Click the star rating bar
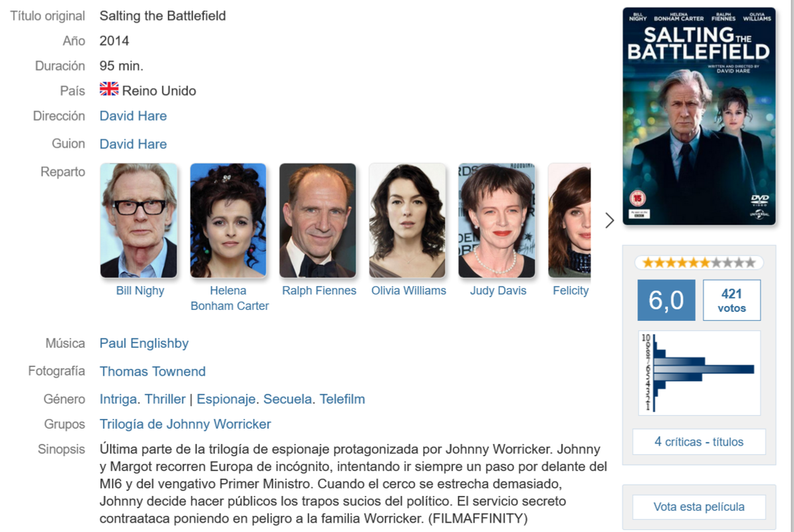Screen dimensions: 794x532 [699, 263]
